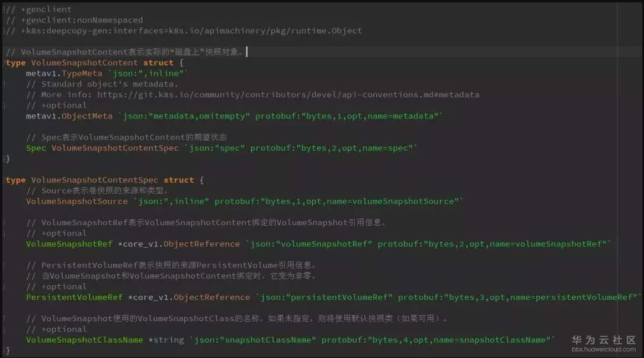Click the 'json:"snapshotClassName"' struct tag
The height and width of the screenshot is (358, 644).
point(255,340)
